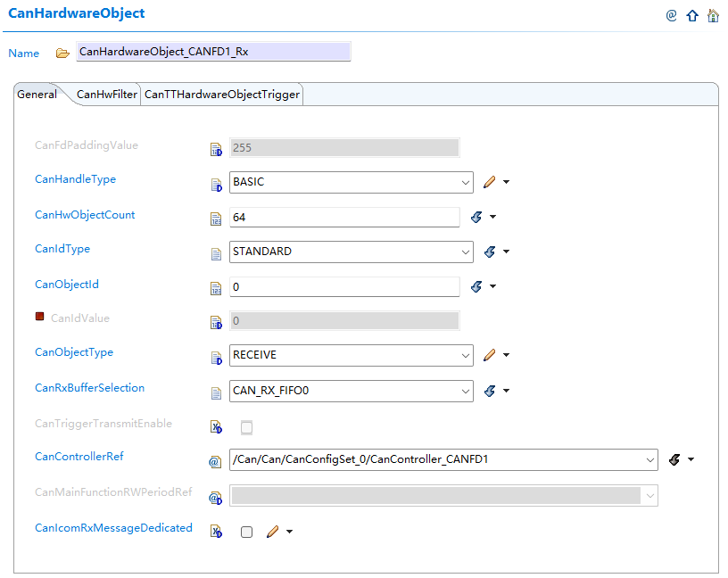Click pencil icon beside CanIcomRxMessageDedicated checkbox
The width and height of the screenshot is (728, 578).
tap(272, 532)
